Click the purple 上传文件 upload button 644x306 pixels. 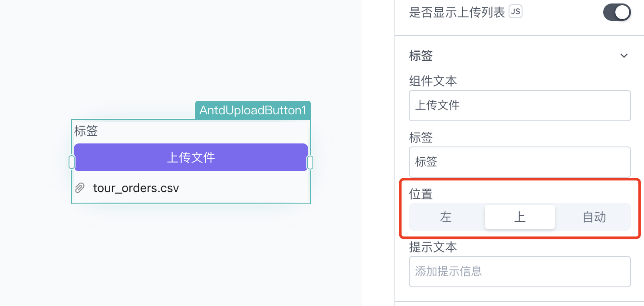[191, 157]
